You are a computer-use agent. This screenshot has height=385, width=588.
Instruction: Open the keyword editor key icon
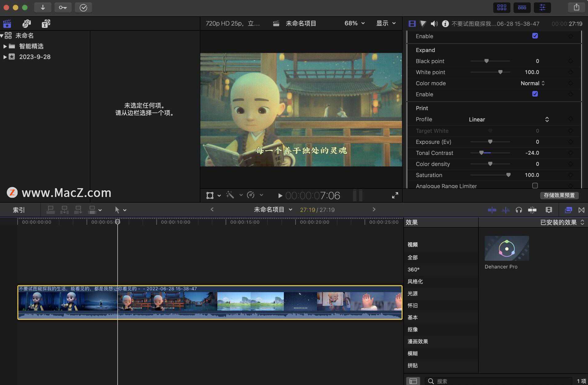[63, 7]
